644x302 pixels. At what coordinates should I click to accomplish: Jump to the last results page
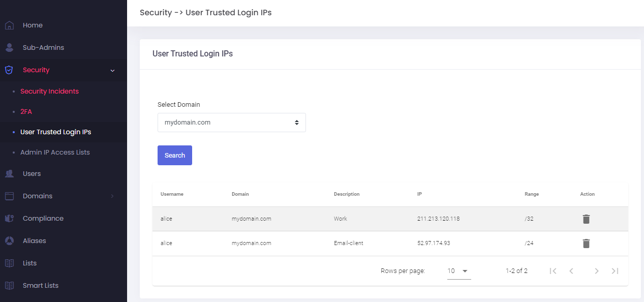(615, 270)
